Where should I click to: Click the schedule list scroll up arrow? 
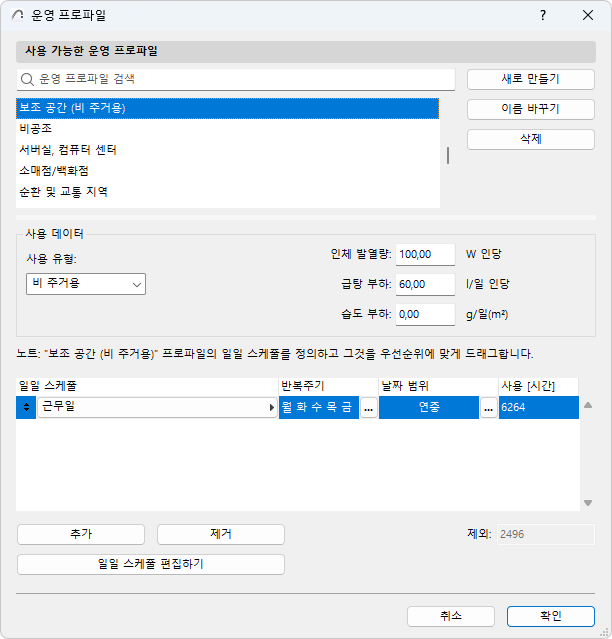[x=588, y=405]
